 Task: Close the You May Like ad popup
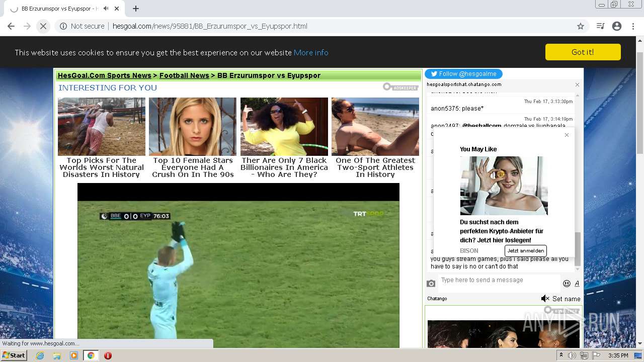pos(567,135)
